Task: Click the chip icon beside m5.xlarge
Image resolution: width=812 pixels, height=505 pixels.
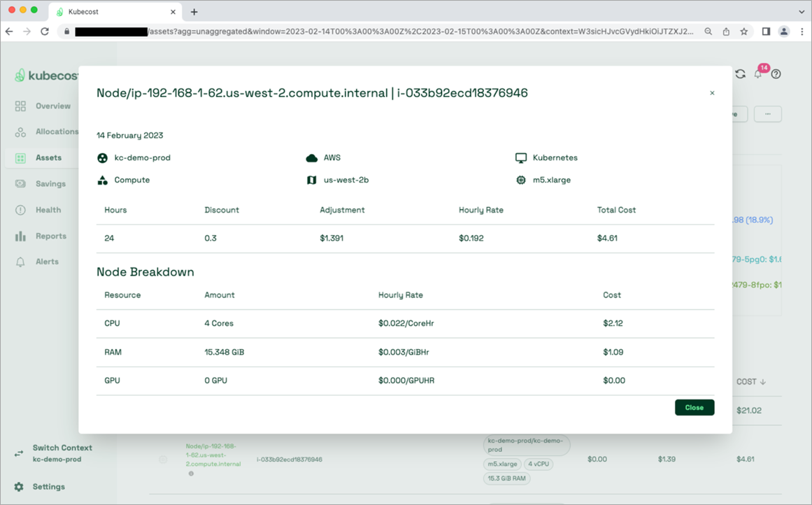Action: (x=521, y=180)
